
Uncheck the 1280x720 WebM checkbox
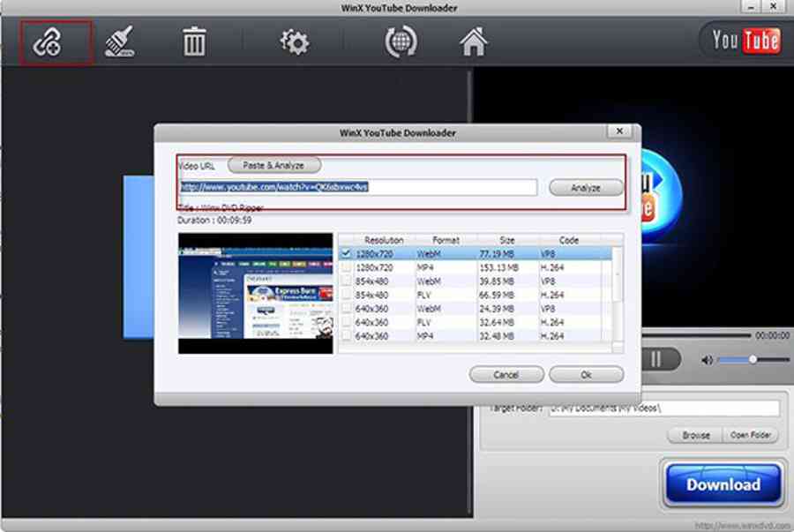[347, 253]
